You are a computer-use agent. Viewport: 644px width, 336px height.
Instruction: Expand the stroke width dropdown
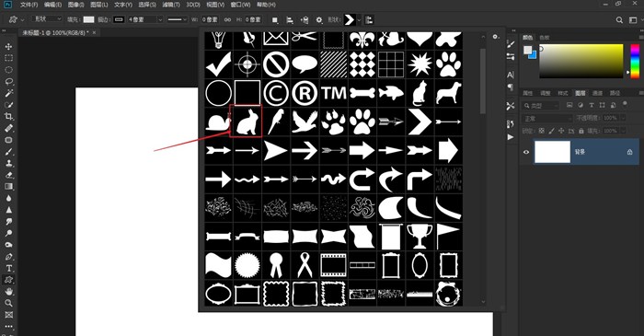click(x=144, y=19)
